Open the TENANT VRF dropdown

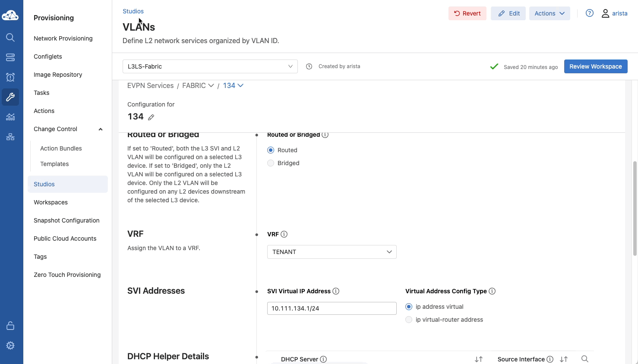pos(332,252)
